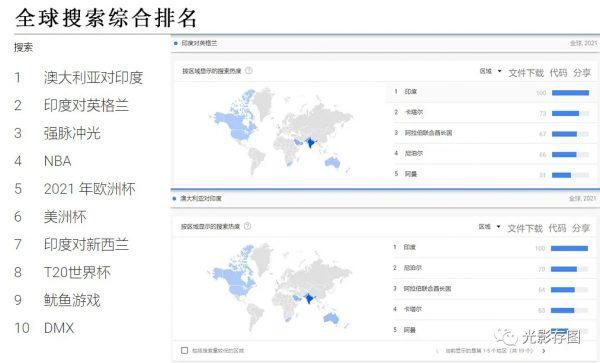The height and width of the screenshot is (363, 600).
Task: Select 鱿鱼游戏 in the ranking list
Action: pyautogui.click(x=72, y=300)
